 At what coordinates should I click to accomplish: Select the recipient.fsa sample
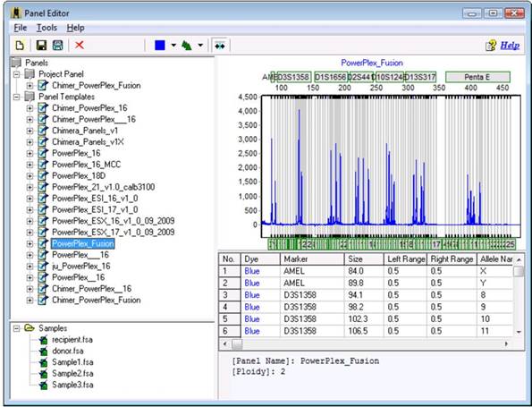pos(72,339)
